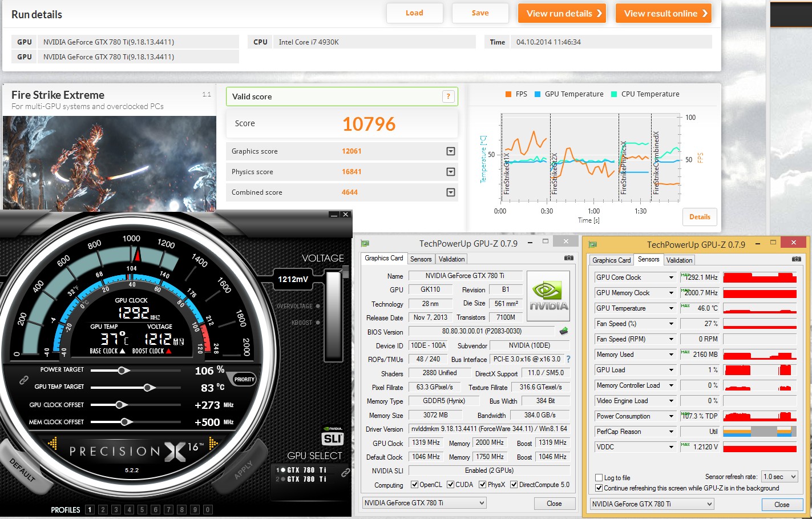Click the PRIORITY button in Precision X
The width and height of the screenshot is (812, 519).
pos(244,379)
